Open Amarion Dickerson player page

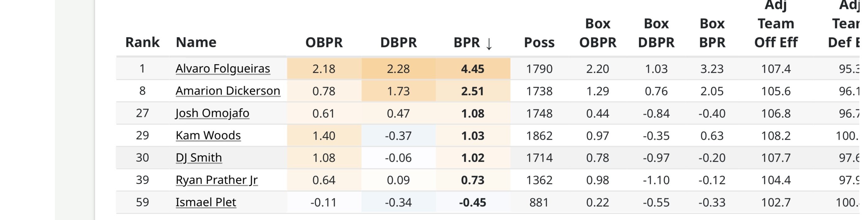[228, 91]
